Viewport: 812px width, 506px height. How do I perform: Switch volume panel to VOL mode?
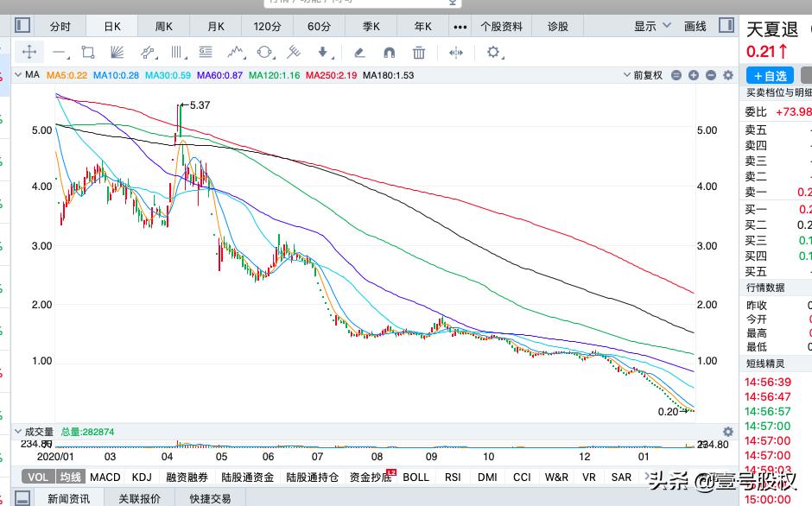pos(36,477)
